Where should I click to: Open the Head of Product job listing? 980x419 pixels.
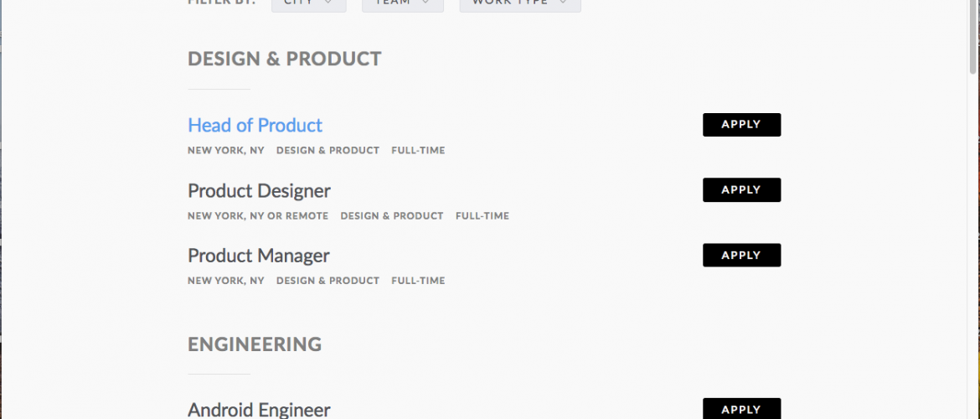pyautogui.click(x=255, y=126)
